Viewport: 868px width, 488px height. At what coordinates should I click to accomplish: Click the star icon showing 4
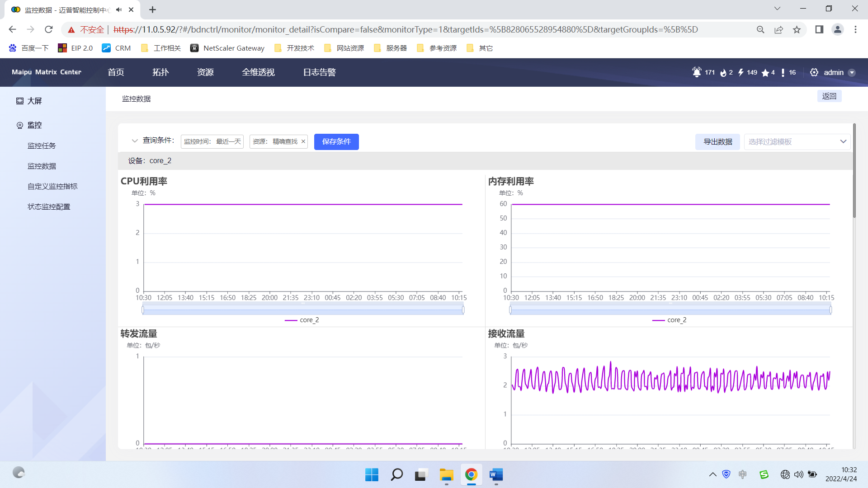click(x=765, y=73)
